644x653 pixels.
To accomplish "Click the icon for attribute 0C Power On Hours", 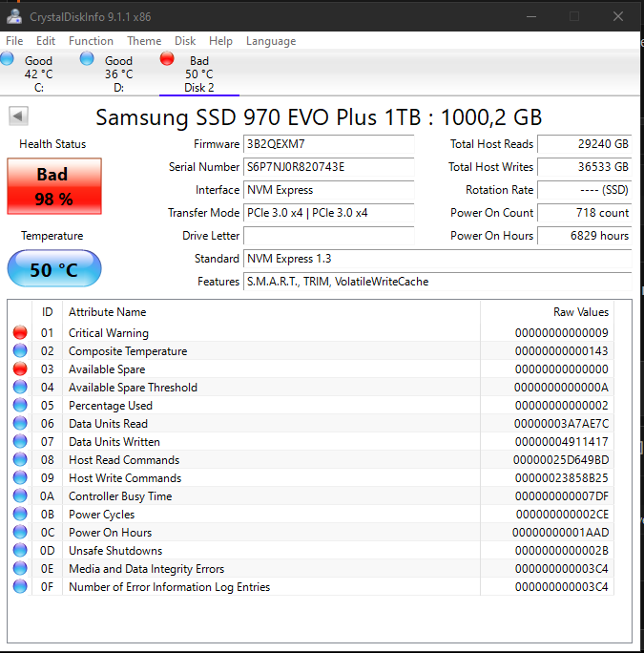I will point(20,532).
